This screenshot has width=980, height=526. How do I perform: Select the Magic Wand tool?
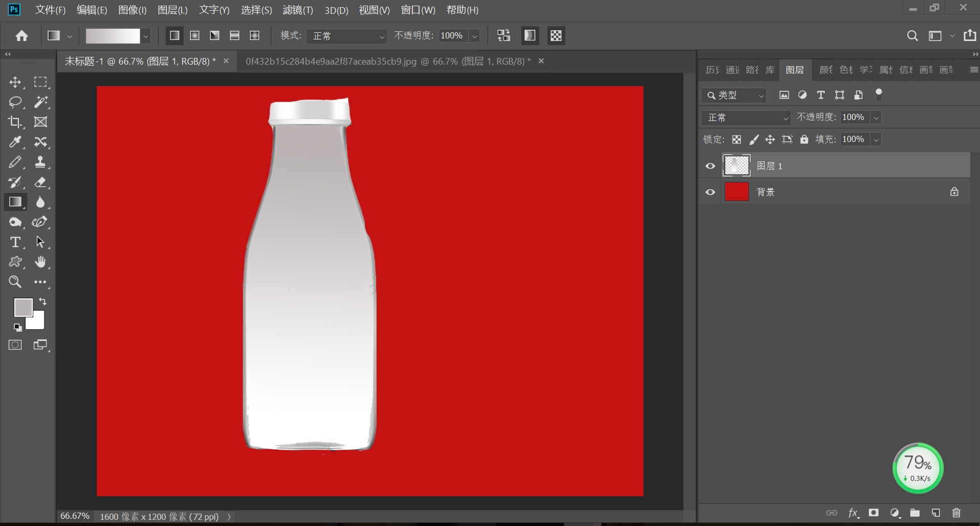[40, 102]
